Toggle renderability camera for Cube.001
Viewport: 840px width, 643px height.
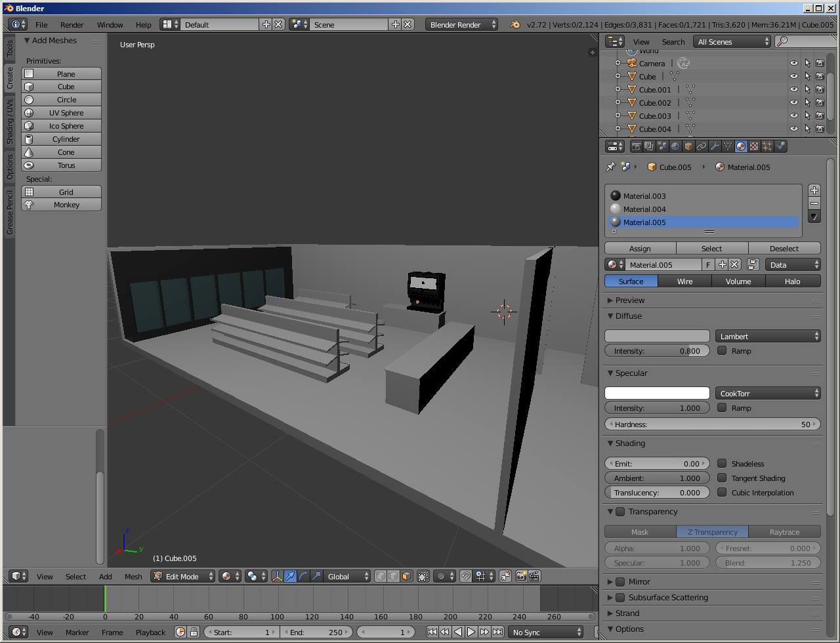coord(820,89)
